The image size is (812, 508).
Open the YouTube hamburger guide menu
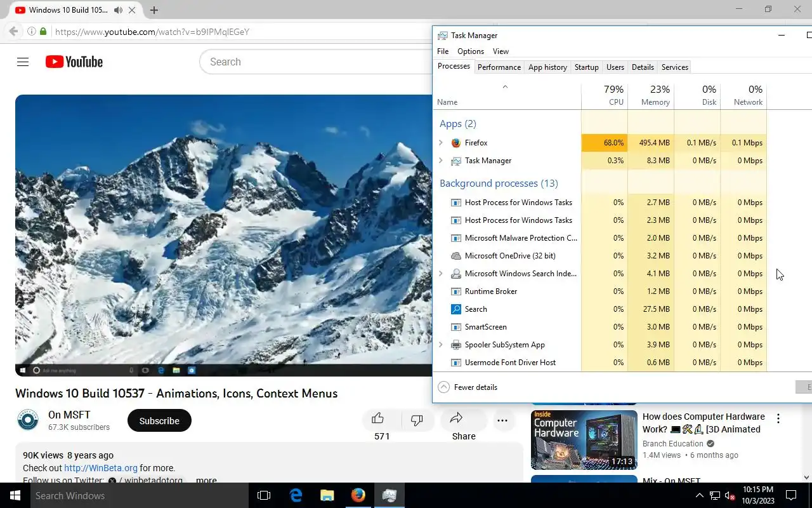[23, 62]
